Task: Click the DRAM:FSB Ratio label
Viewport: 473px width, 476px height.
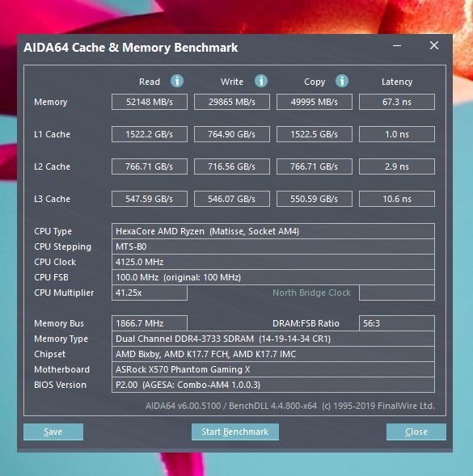Action: pyautogui.click(x=306, y=323)
